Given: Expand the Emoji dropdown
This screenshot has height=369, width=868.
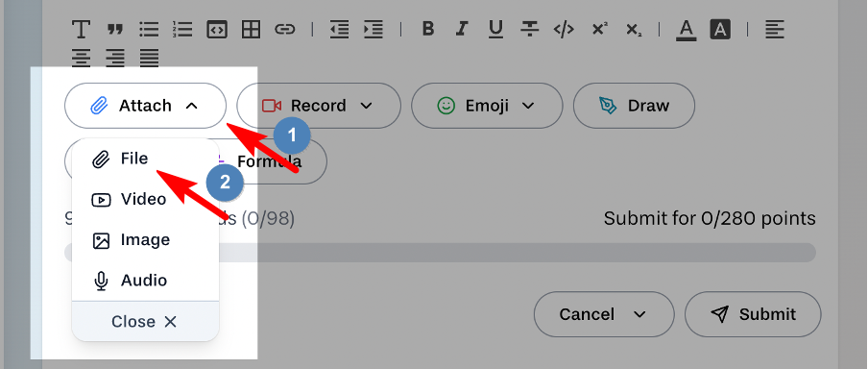Looking at the screenshot, I should click(x=487, y=106).
